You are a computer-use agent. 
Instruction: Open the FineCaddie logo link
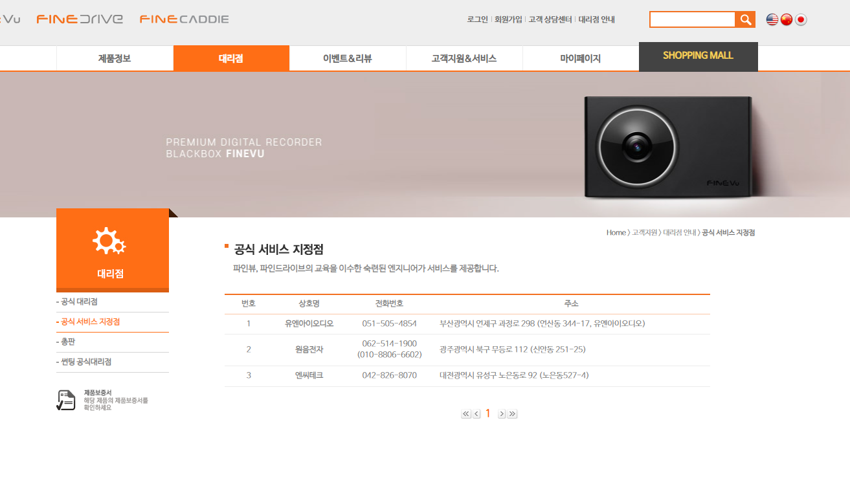coord(185,19)
